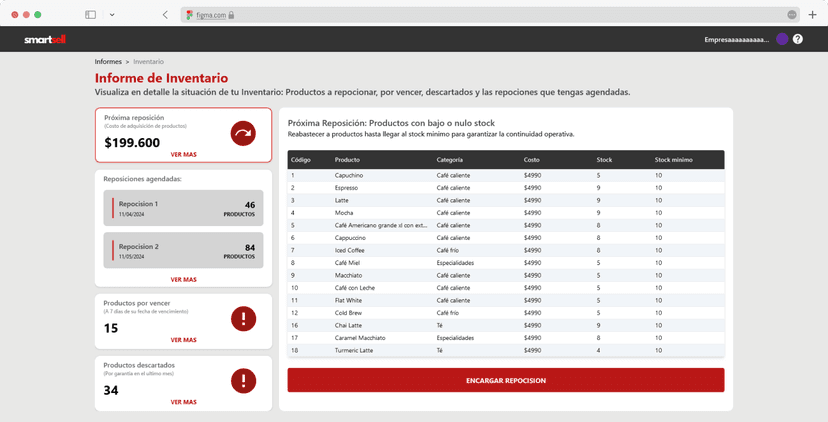Select the Reposicion 2 scheduled card
828x422 pixels.
pyautogui.click(x=183, y=250)
